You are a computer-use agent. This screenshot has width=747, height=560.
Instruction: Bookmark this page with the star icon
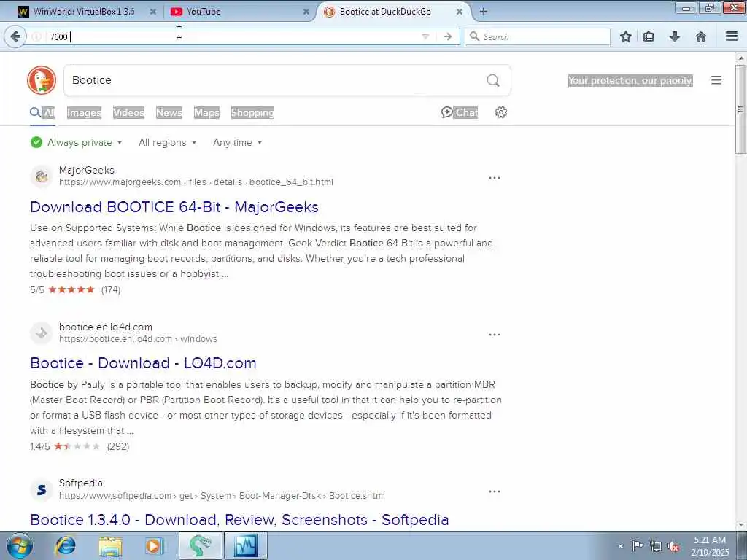click(x=626, y=36)
